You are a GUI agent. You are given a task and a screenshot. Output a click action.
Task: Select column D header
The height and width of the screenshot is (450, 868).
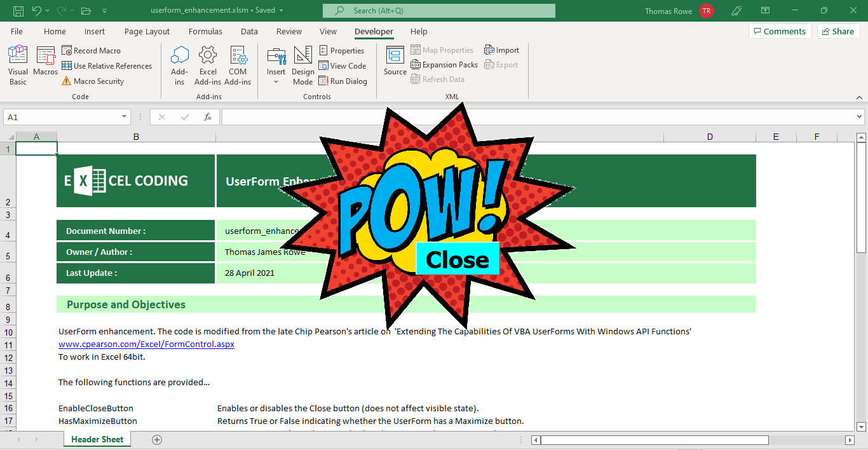pyautogui.click(x=710, y=137)
